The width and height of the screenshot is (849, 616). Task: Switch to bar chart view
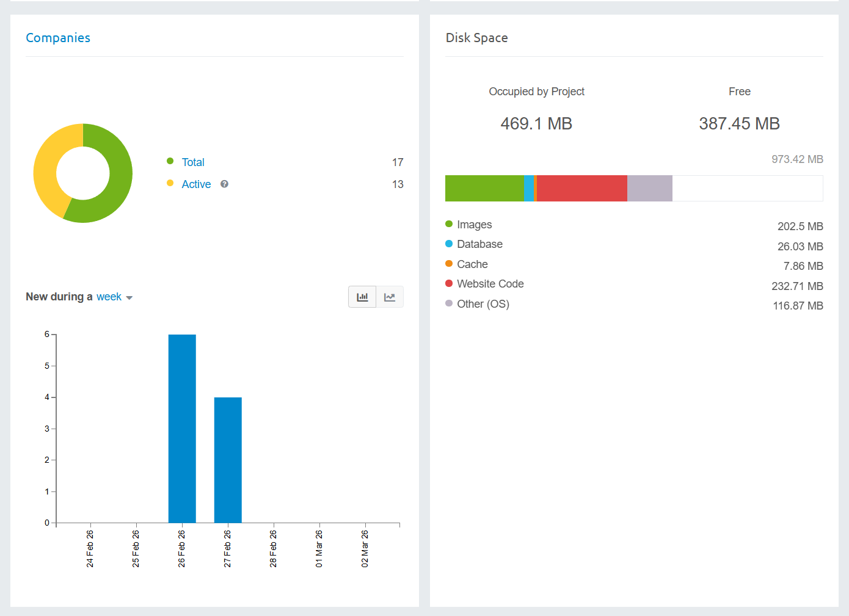pos(362,297)
